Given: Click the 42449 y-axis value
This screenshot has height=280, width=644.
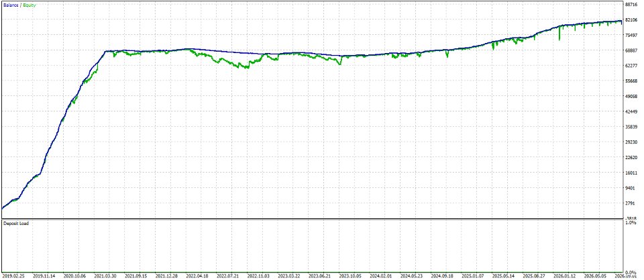Looking at the screenshot, I should click(631, 111).
